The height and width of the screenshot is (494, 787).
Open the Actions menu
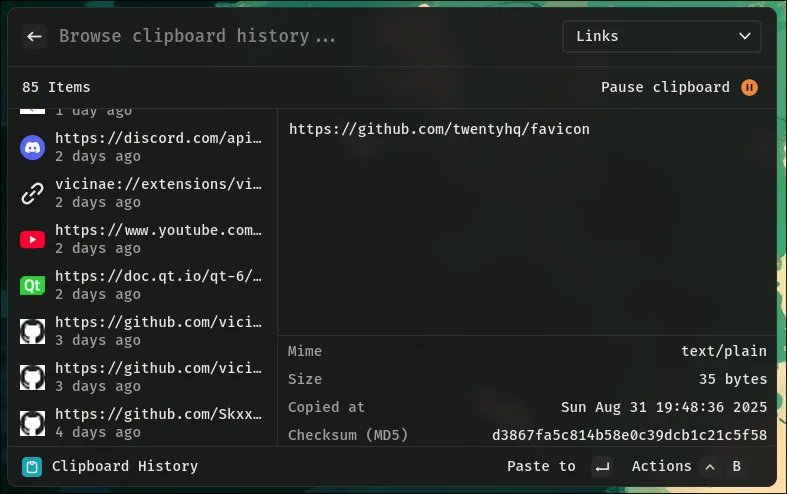[x=661, y=467]
